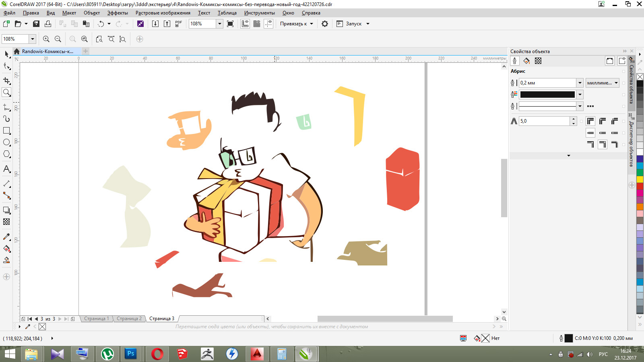
Task: Open zoom level dropdown in zoom property bar
Action: pyautogui.click(x=32, y=39)
